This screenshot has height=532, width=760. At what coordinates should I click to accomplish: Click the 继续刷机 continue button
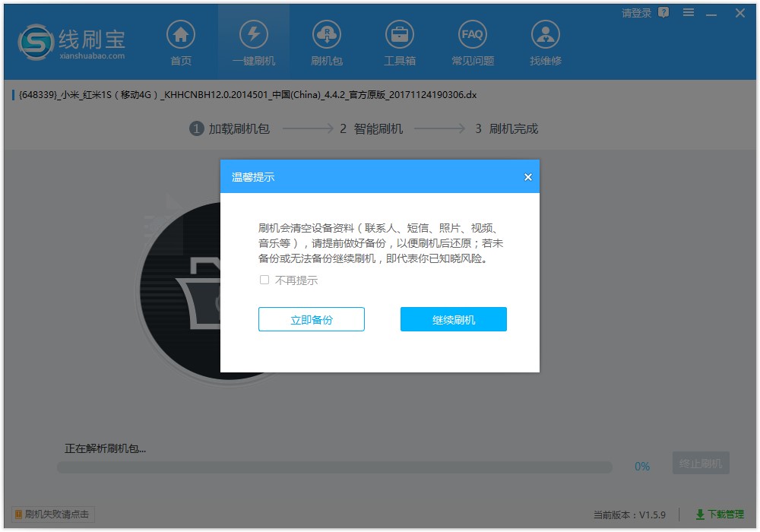pyautogui.click(x=453, y=319)
